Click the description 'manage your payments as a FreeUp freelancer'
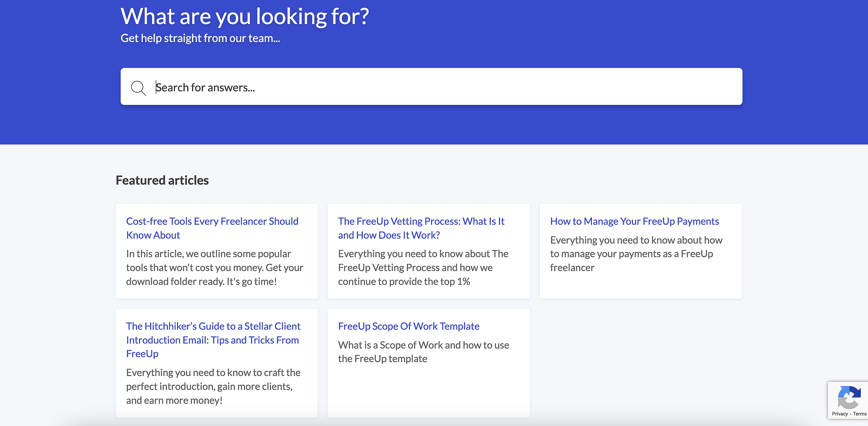 click(636, 254)
